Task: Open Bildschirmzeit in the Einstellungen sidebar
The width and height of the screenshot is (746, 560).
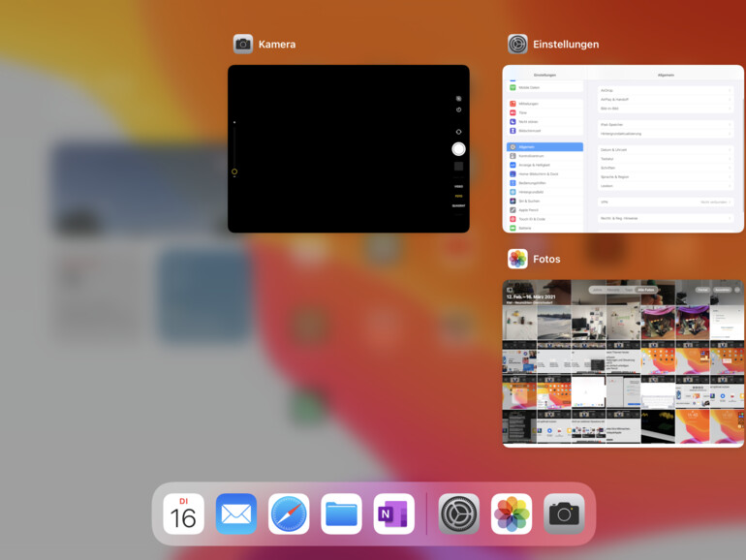Action: [544, 131]
